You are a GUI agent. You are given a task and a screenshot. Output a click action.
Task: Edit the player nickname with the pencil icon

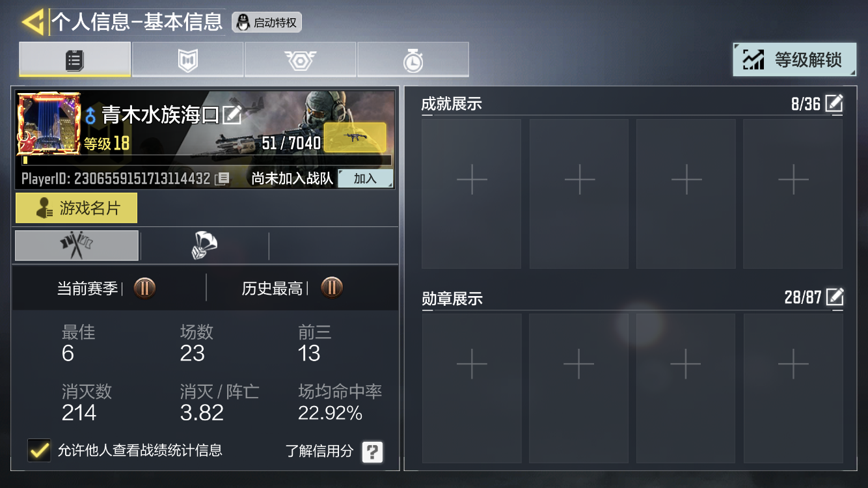click(232, 115)
